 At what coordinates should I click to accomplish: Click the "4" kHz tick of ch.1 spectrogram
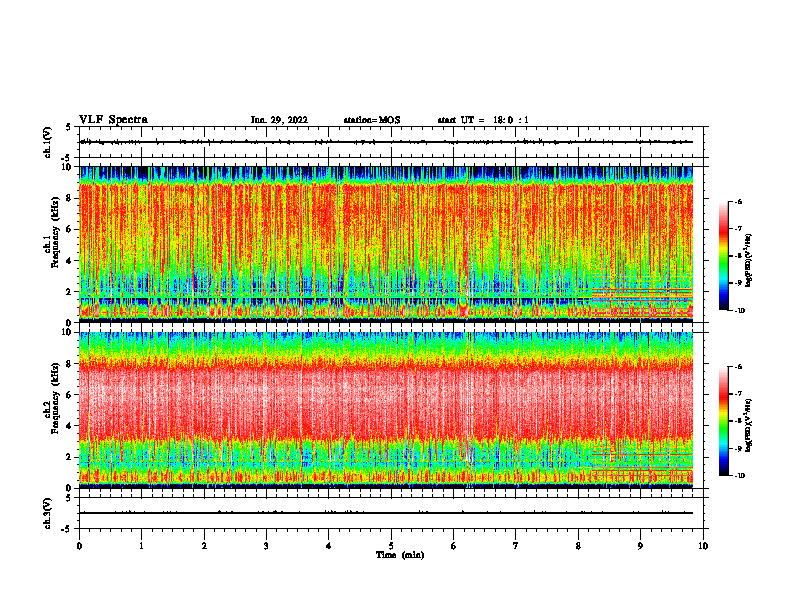click(x=70, y=261)
